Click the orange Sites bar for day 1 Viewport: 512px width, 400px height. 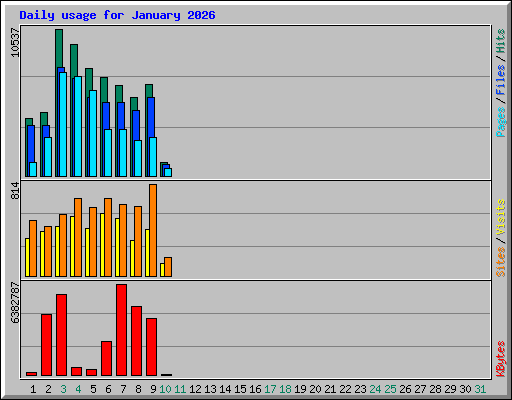coord(33,248)
